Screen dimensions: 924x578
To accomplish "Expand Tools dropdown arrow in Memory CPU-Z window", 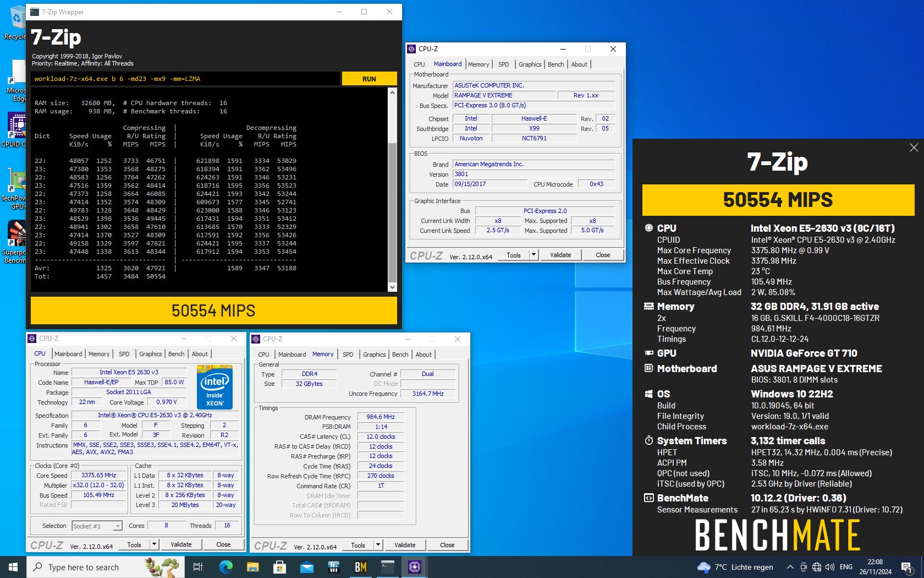I will coord(378,545).
